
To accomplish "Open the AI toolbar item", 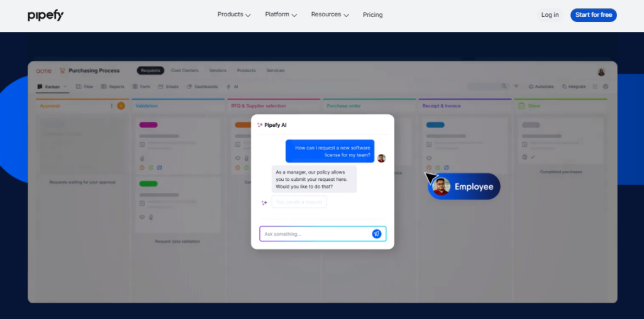I will [x=232, y=87].
